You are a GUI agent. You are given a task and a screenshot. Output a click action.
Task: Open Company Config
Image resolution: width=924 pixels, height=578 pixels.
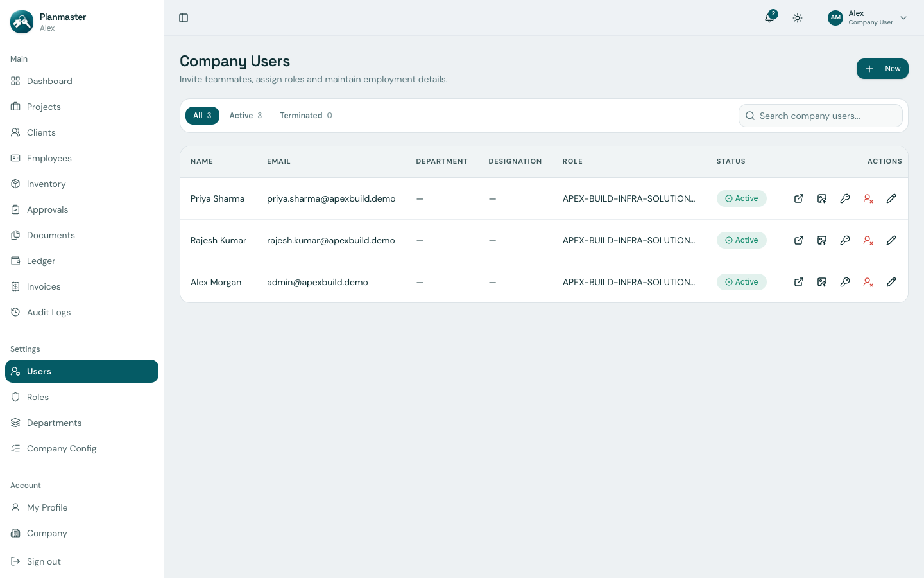pos(81,448)
